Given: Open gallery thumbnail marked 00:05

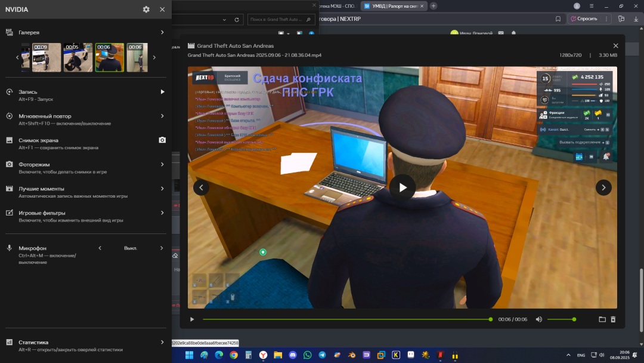Looking at the screenshot, I should click(78, 57).
